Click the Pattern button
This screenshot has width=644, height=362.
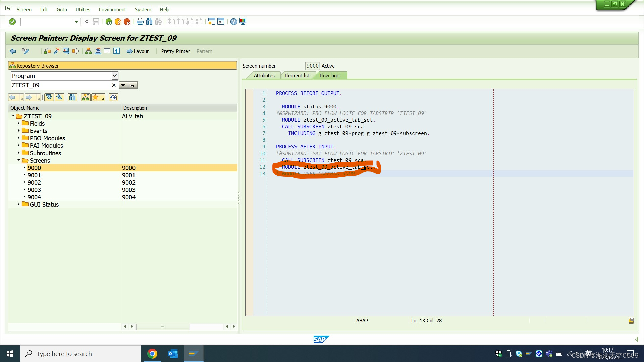204,51
